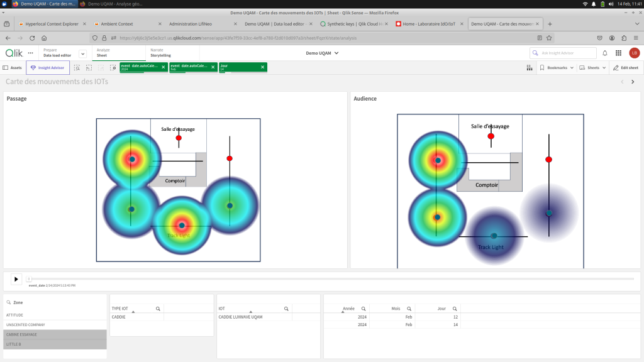Expand the Prepare menu dropdown arrow
644x362 pixels.
pyautogui.click(x=82, y=54)
